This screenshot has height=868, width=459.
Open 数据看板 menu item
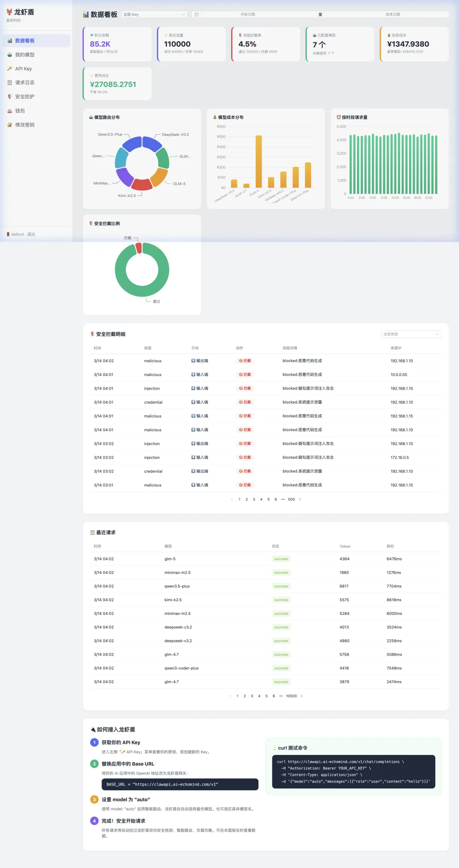[x=37, y=41]
